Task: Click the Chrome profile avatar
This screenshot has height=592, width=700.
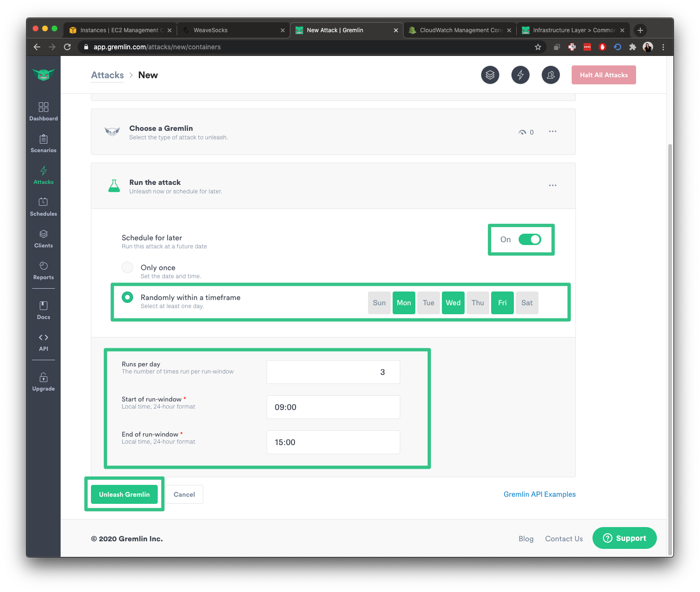Action: [x=648, y=47]
